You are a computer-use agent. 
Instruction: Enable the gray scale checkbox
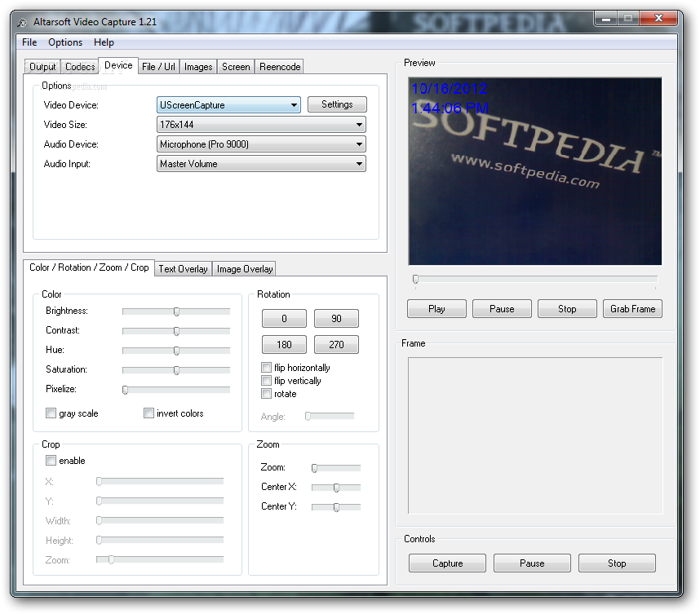tap(51, 413)
